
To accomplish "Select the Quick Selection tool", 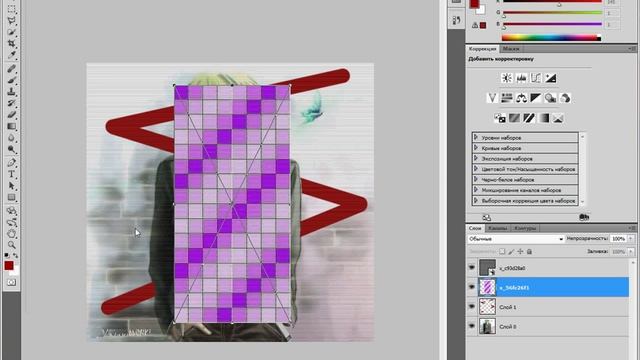I will (x=11, y=31).
